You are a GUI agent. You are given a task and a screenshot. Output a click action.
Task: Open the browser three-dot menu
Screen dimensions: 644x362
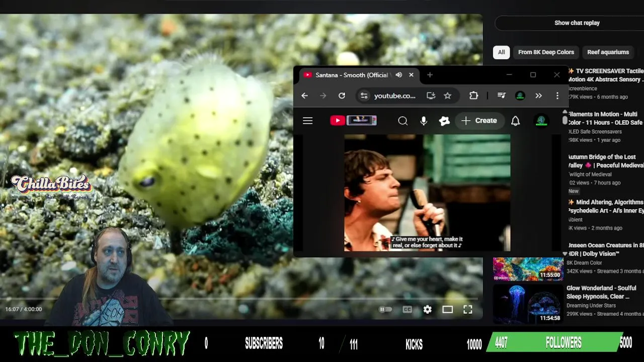click(557, 96)
